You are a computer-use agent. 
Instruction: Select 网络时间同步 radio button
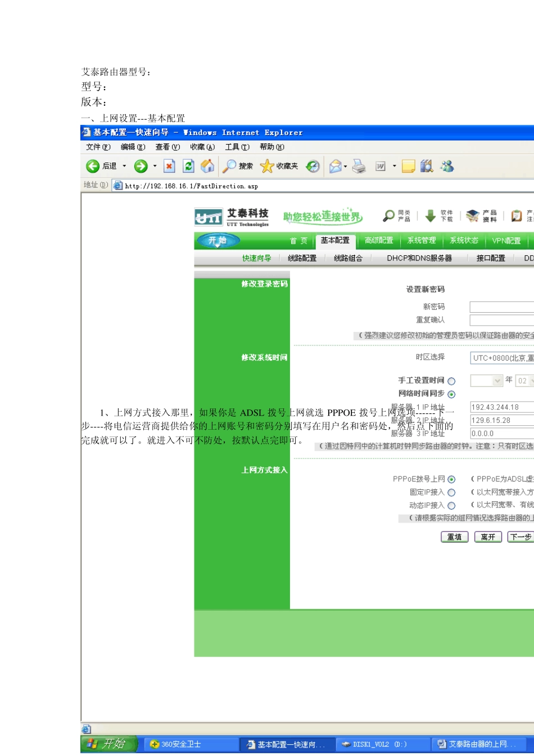click(x=451, y=394)
